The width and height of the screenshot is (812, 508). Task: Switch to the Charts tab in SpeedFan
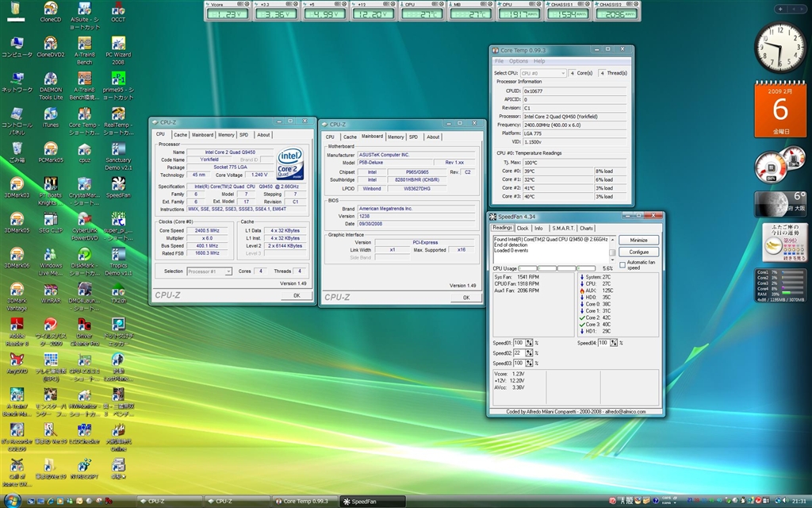click(586, 228)
